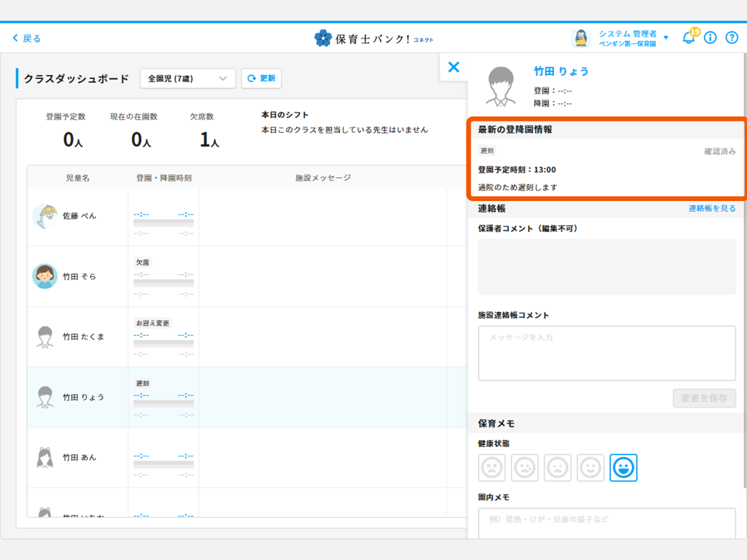Click the system administrator penguin avatar

pos(581,38)
